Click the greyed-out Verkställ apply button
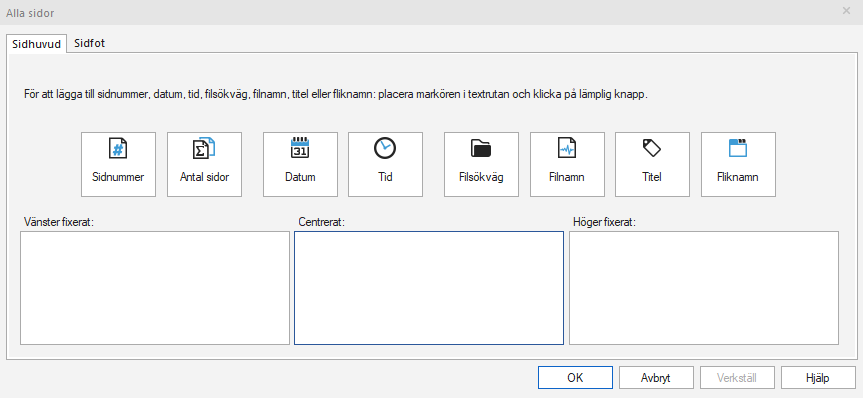863x398 pixels. pyautogui.click(x=737, y=378)
